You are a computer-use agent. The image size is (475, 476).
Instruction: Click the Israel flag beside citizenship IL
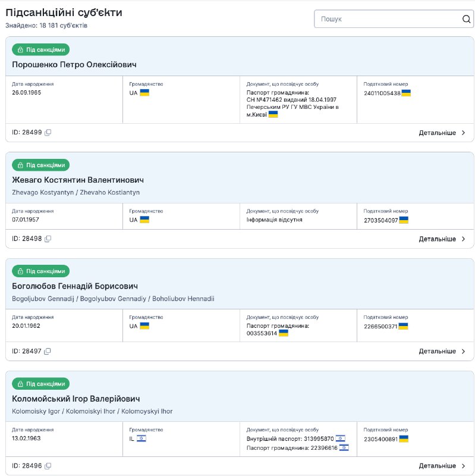click(141, 439)
